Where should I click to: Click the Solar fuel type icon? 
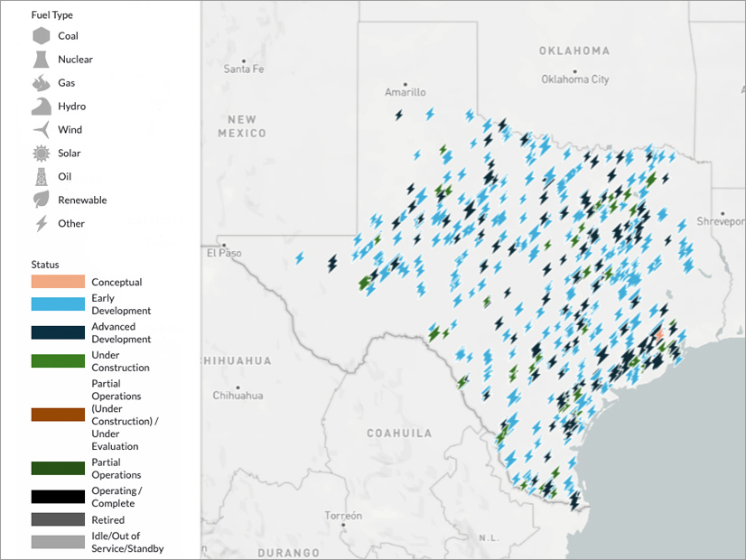click(x=42, y=153)
